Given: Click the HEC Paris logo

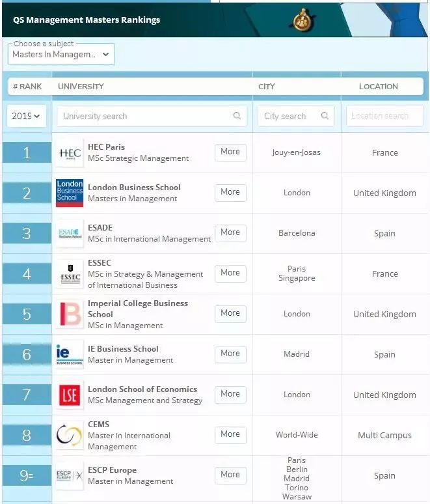Looking at the screenshot, I should [x=70, y=153].
